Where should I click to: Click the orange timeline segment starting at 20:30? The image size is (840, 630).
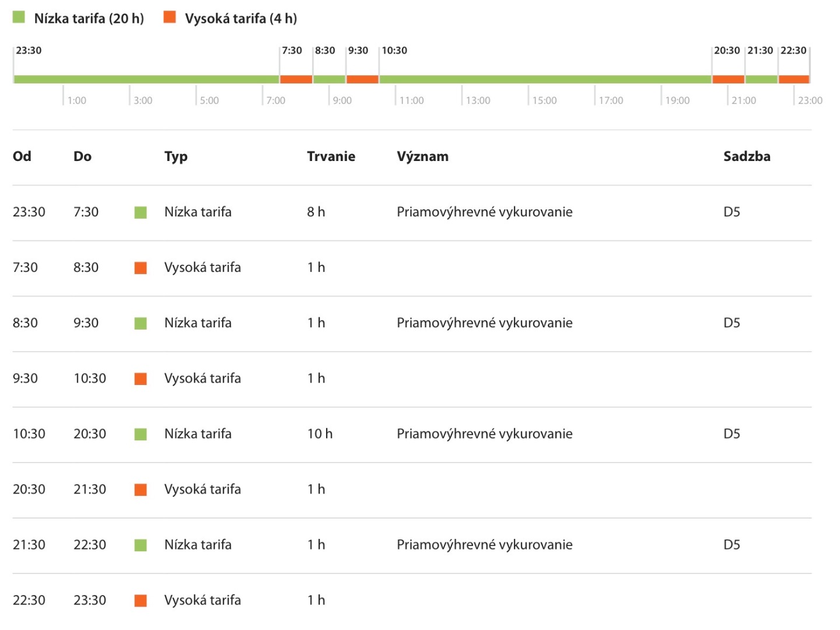point(728,79)
